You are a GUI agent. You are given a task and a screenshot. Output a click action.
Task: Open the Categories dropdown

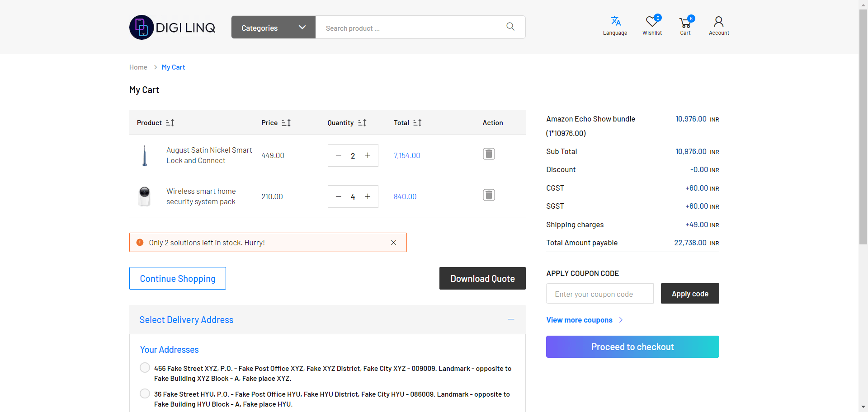273,28
